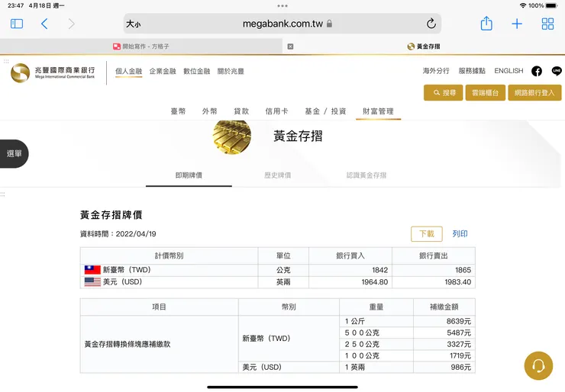Image resolution: width=565 pixels, height=392 pixels.
Task: Click 8639元 supplement amount
Action: coord(459,321)
